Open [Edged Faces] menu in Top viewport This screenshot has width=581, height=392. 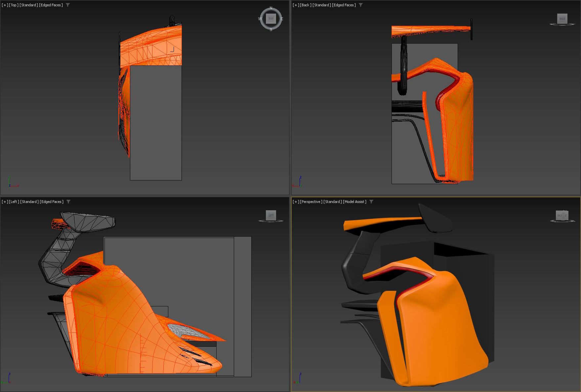pyautogui.click(x=51, y=5)
